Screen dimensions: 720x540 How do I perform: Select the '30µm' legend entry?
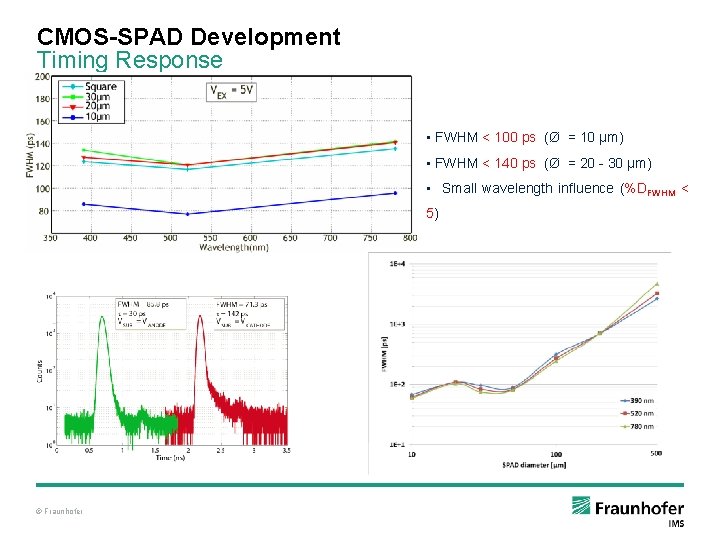click(x=86, y=97)
